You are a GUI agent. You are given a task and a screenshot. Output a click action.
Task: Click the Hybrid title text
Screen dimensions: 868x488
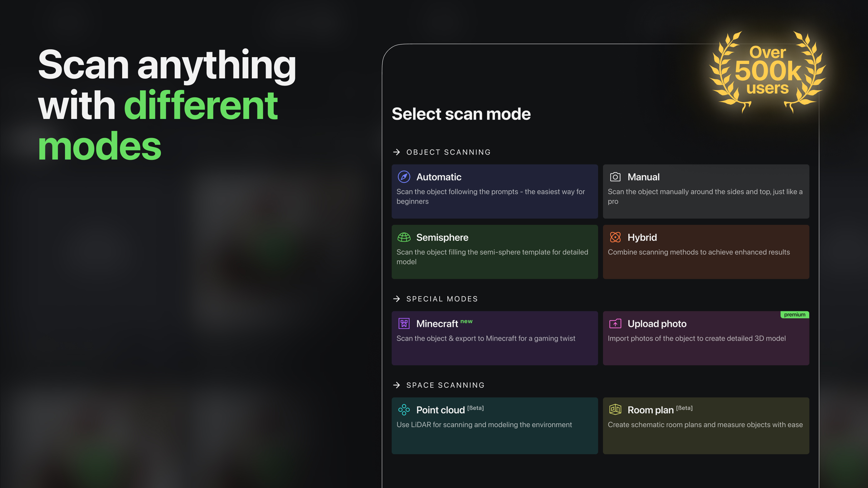point(642,237)
